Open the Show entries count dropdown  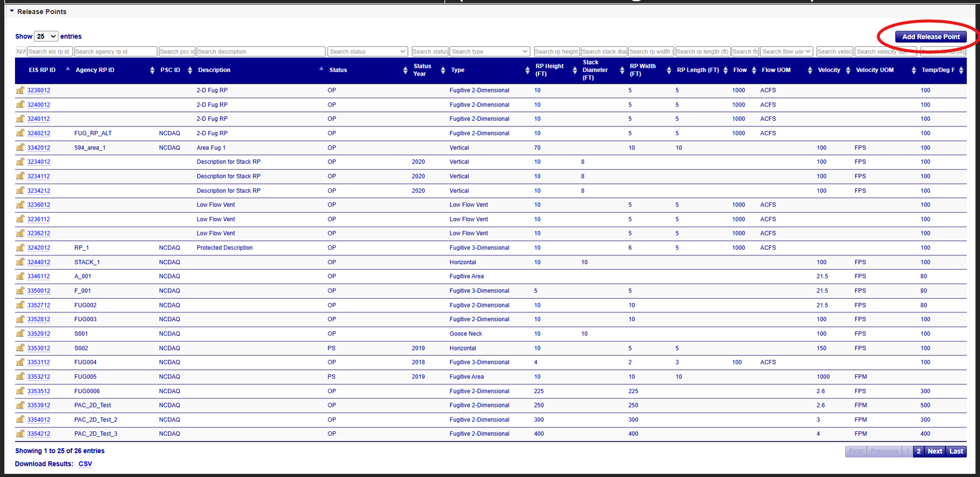(x=46, y=36)
